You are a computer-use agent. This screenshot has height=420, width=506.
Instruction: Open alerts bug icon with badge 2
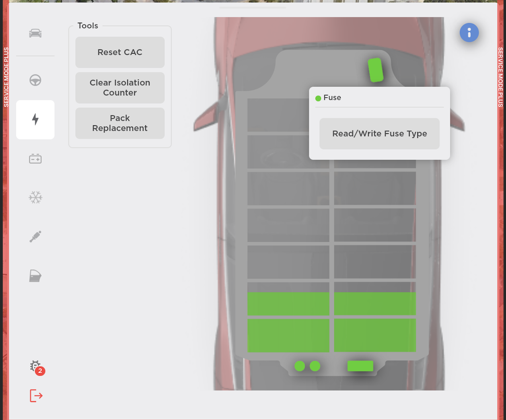[36, 366]
